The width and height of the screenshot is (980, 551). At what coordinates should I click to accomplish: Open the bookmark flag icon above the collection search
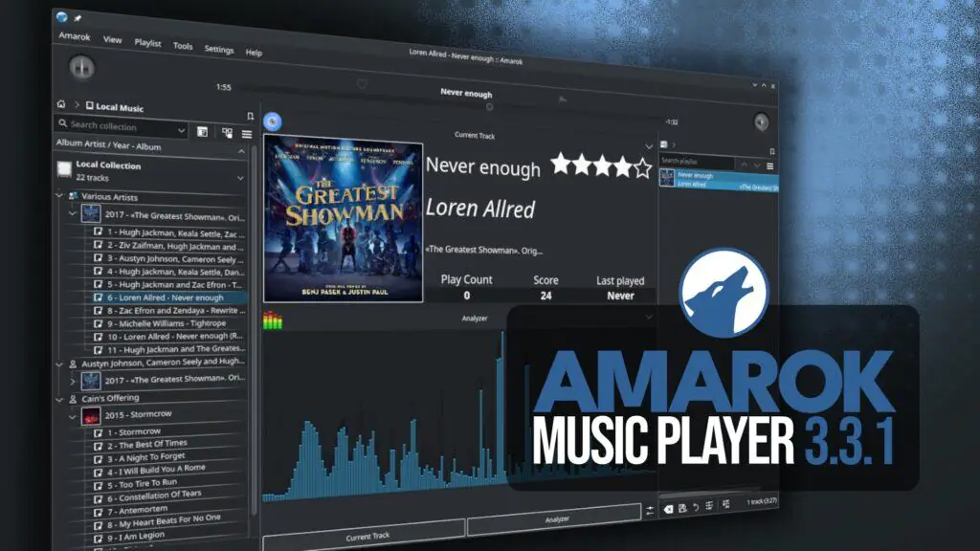click(251, 117)
